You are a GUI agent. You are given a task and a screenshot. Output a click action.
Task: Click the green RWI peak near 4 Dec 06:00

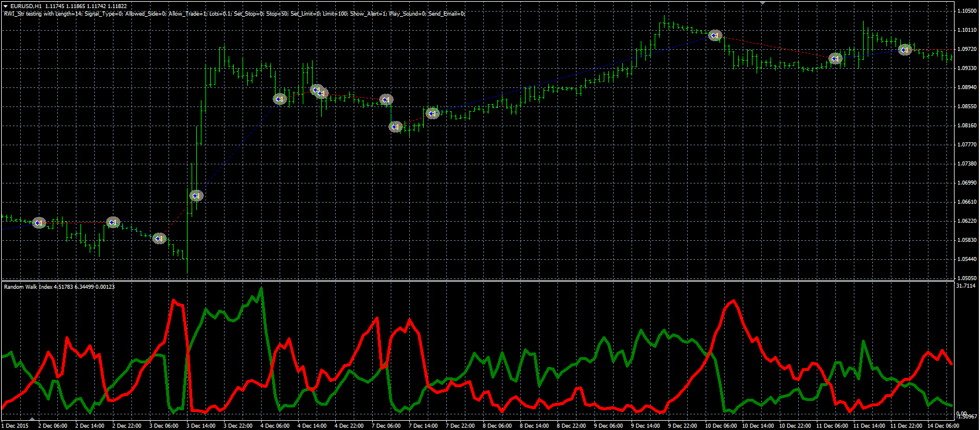pyautogui.click(x=262, y=289)
